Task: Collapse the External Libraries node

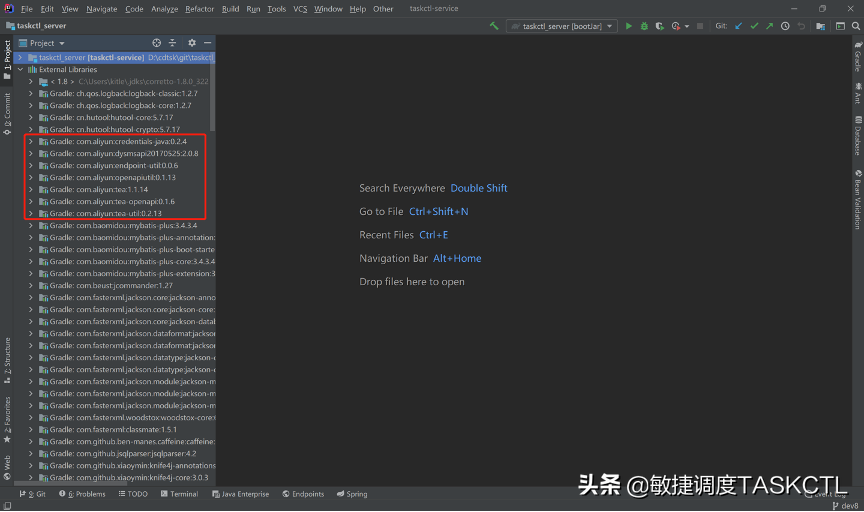Action: point(20,69)
